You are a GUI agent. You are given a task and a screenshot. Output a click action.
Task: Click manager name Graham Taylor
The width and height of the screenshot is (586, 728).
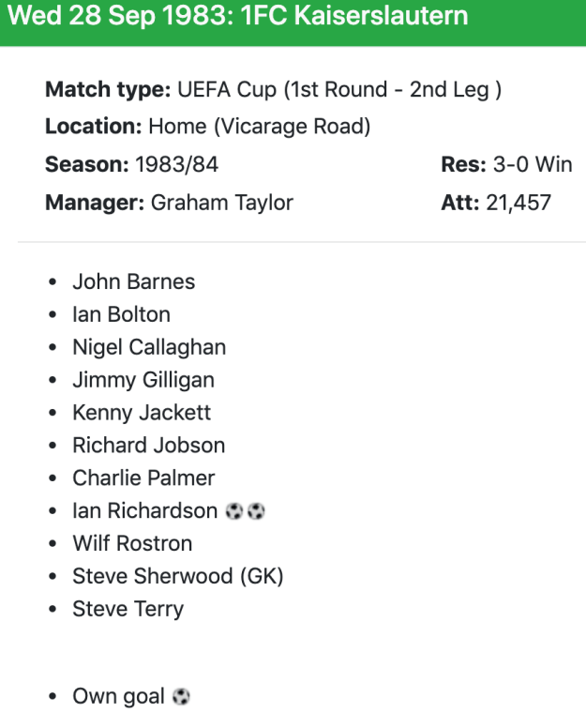click(222, 203)
